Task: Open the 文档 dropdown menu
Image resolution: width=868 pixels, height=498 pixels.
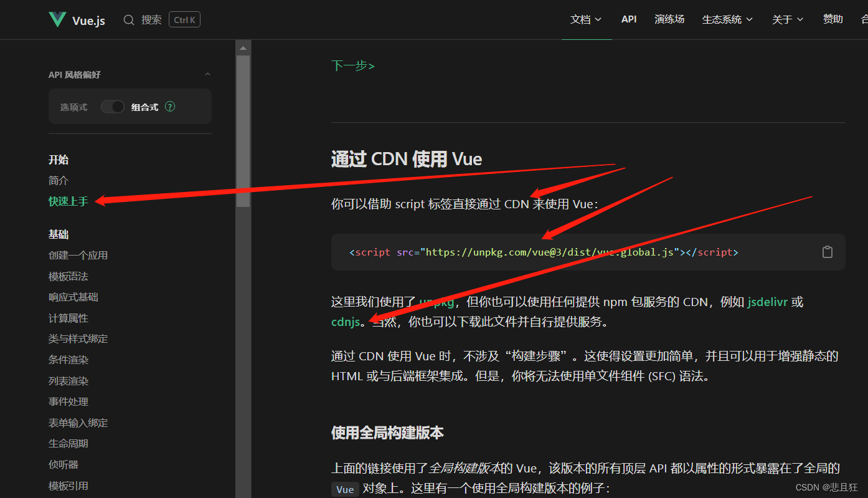Action: [x=586, y=19]
